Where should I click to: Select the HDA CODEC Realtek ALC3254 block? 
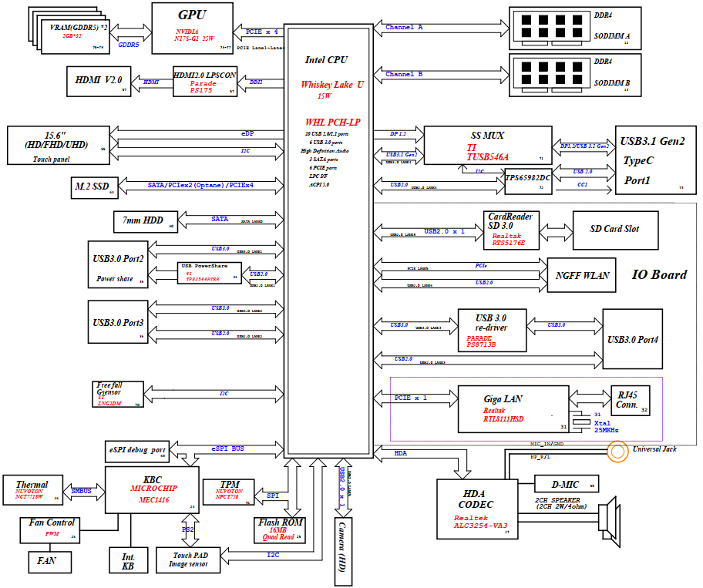[x=477, y=509]
